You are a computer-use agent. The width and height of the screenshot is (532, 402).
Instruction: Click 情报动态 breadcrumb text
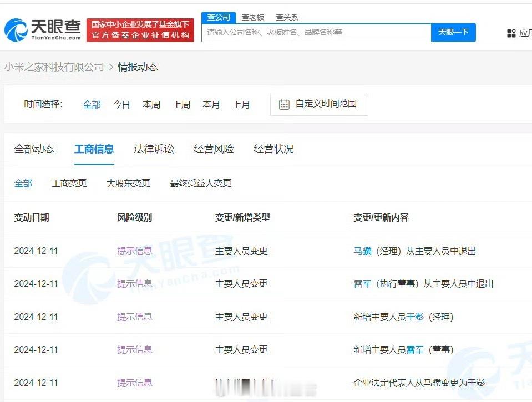(x=138, y=67)
